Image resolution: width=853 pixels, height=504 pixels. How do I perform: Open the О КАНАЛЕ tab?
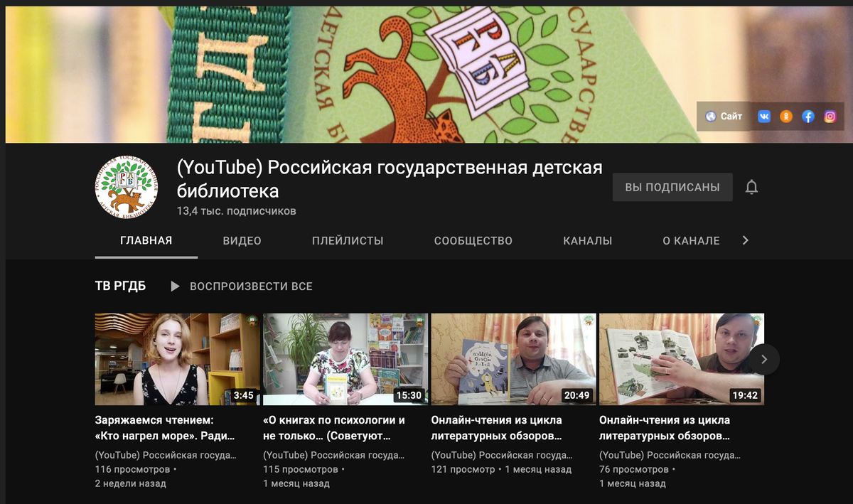coord(691,241)
